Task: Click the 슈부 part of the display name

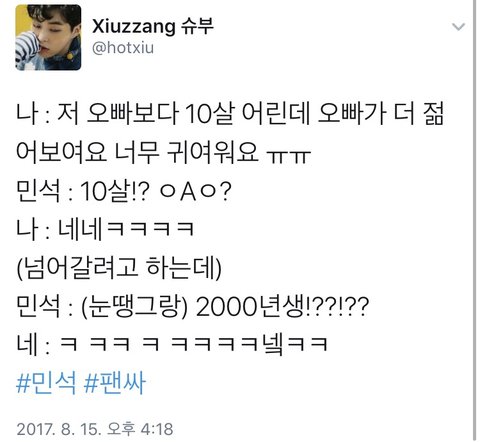Action: [x=197, y=26]
